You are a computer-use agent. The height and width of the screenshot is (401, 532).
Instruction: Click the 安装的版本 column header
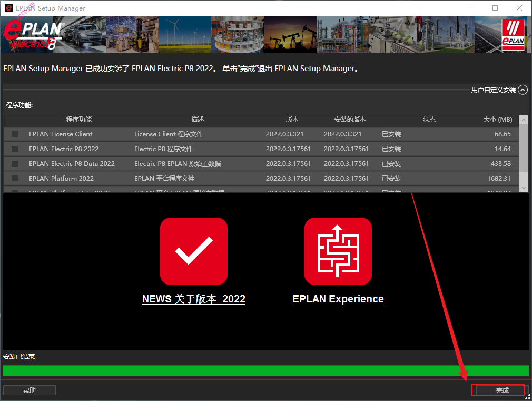click(x=350, y=120)
